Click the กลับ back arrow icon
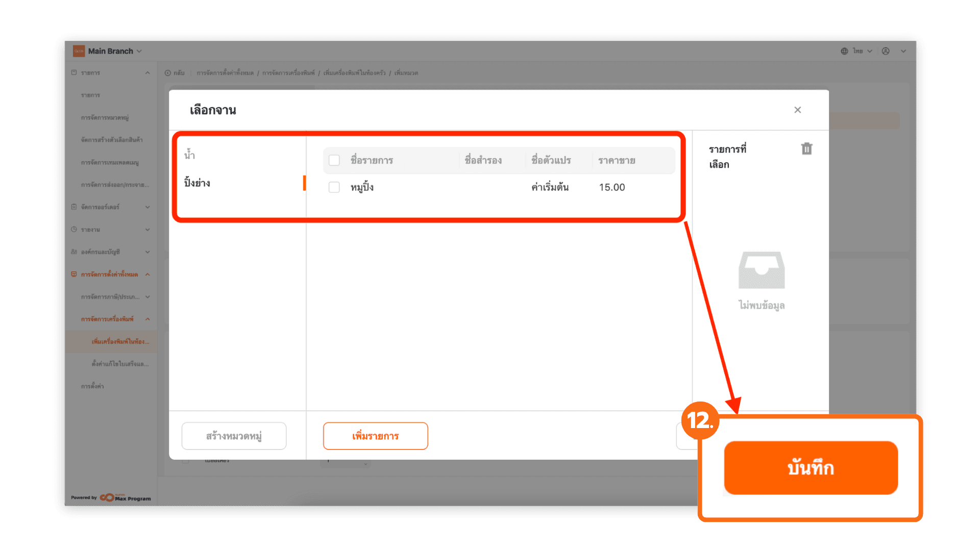Image resolution: width=980 pixels, height=551 pixels. 168,73
